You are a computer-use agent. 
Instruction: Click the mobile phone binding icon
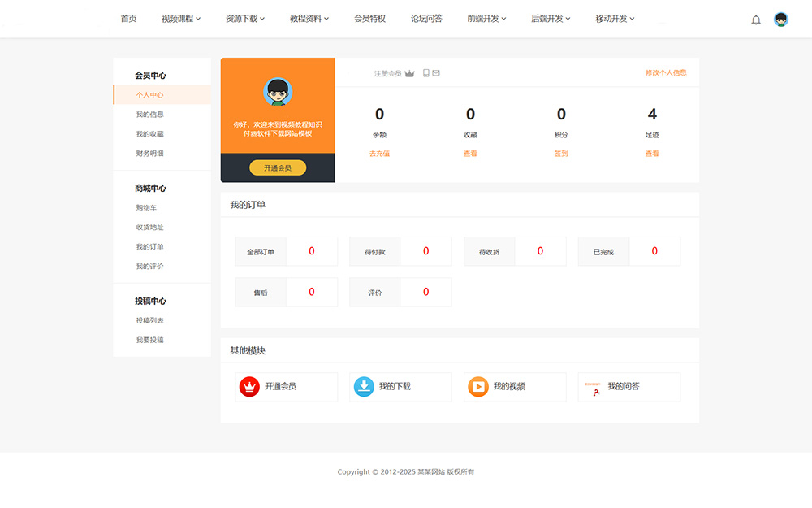(426, 73)
